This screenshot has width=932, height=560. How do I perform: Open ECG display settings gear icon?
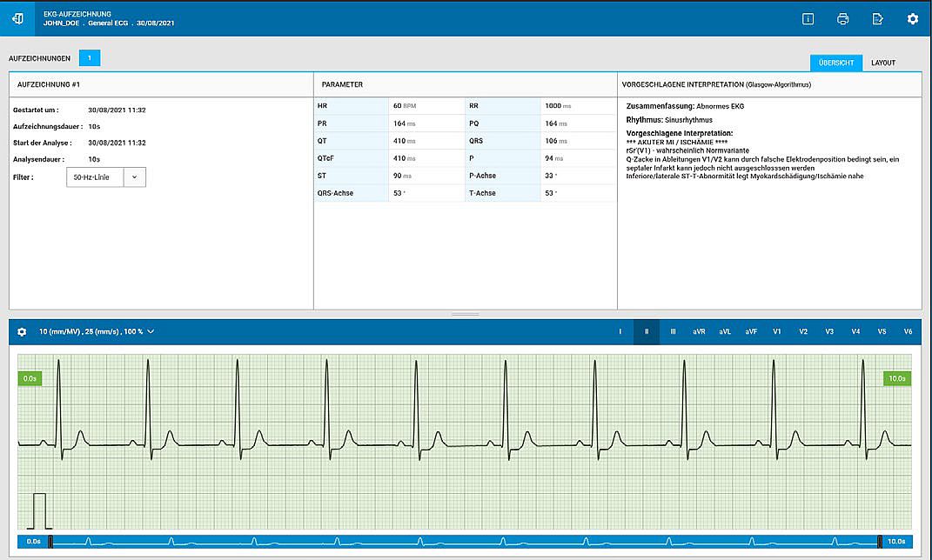(x=23, y=332)
